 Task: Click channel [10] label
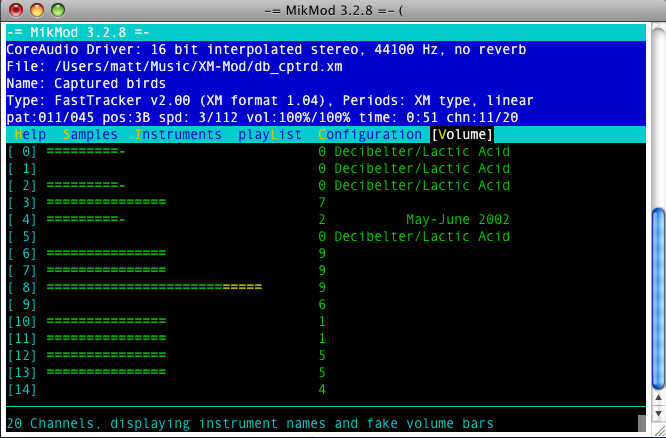click(x=23, y=322)
